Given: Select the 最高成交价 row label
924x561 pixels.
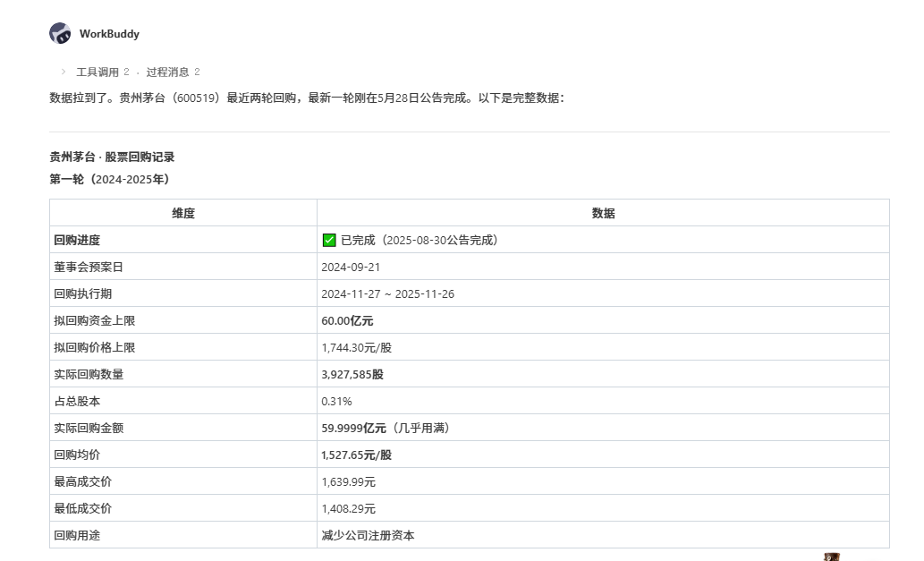Looking at the screenshot, I should pyautogui.click(x=83, y=481).
